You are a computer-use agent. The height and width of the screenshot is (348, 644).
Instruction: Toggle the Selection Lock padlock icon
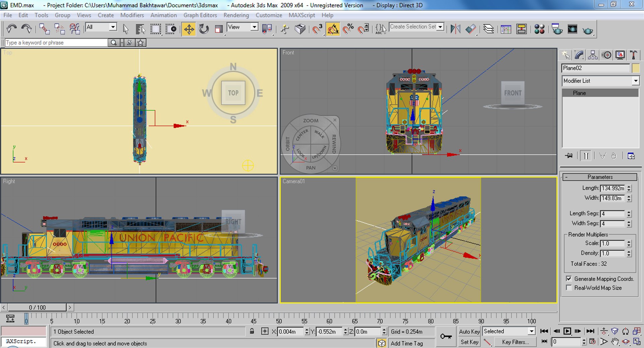point(252,331)
